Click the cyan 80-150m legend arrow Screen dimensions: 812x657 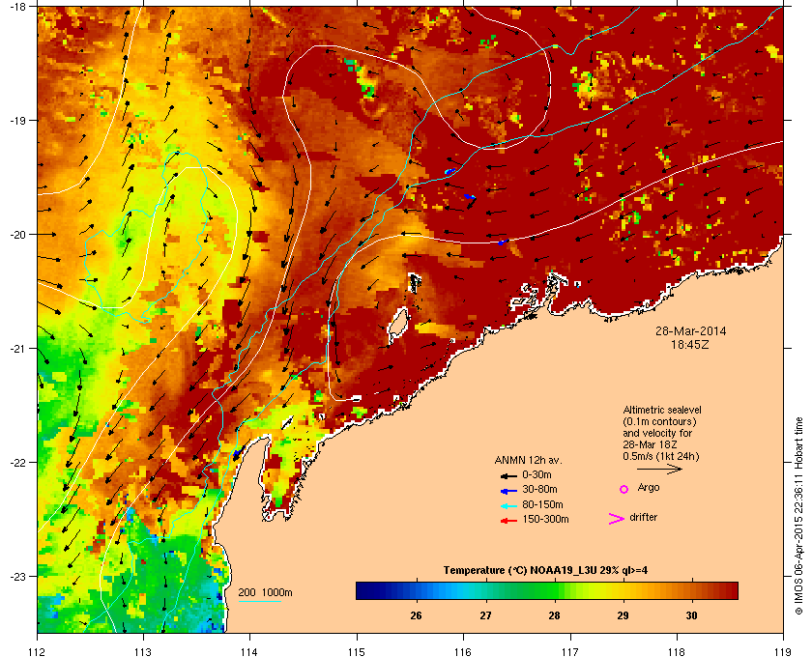pyautogui.click(x=508, y=505)
